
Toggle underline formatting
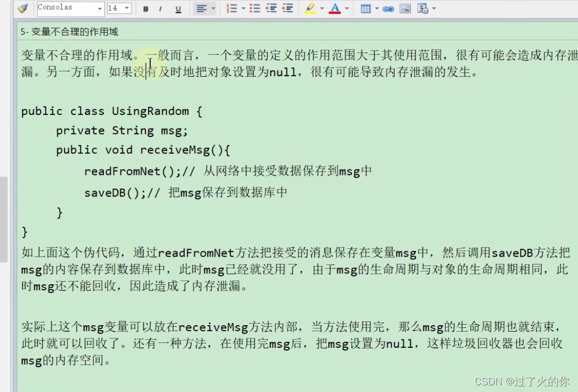pos(178,8)
